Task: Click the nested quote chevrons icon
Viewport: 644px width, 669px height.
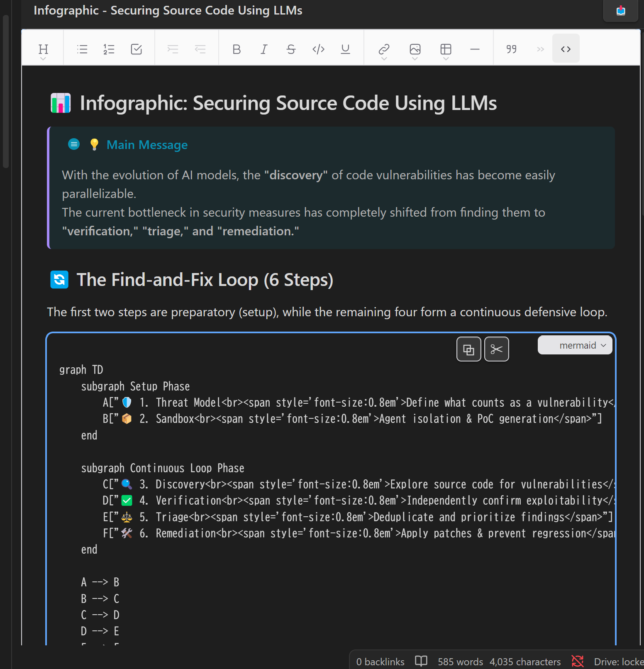Action: (540, 49)
